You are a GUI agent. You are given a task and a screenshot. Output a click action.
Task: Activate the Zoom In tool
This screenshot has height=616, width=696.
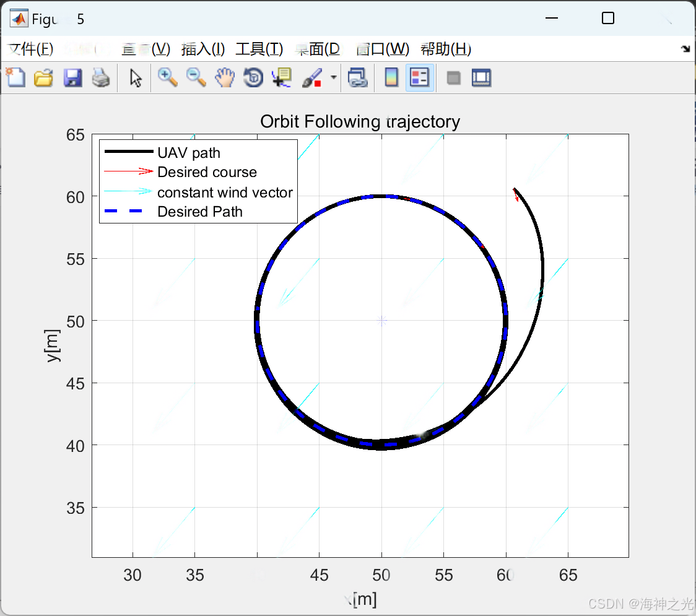point(168,77)
